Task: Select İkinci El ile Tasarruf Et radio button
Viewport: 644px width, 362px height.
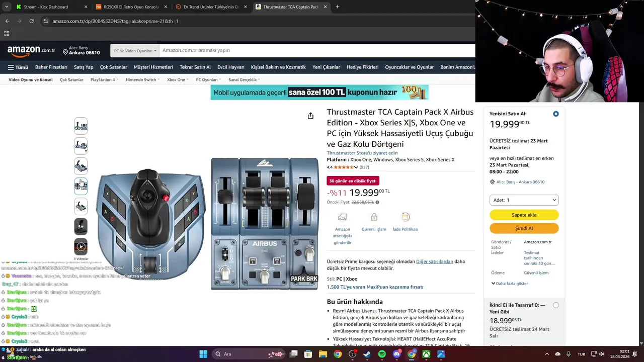Action: coord(556,305)
